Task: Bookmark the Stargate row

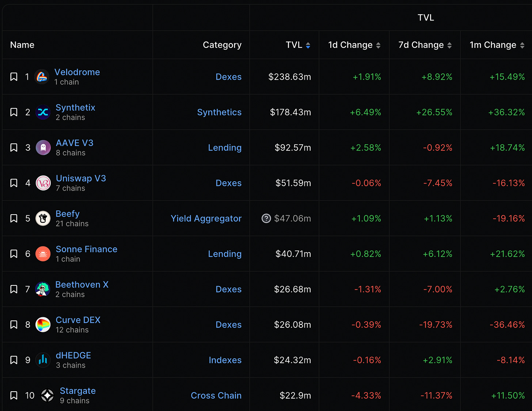Action: [x=14, y=395]
